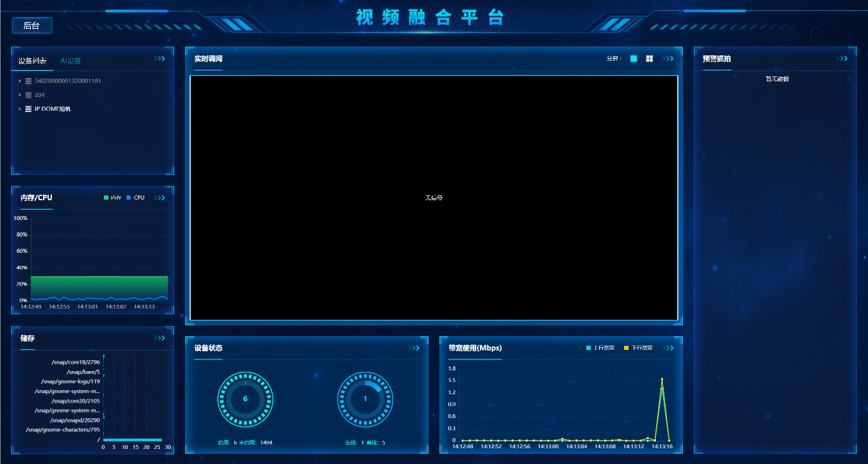Viewport: 868px width, 464px height.
Task: Click the 预警抓拍 panel expand icon
Action: tap(843, 59)
